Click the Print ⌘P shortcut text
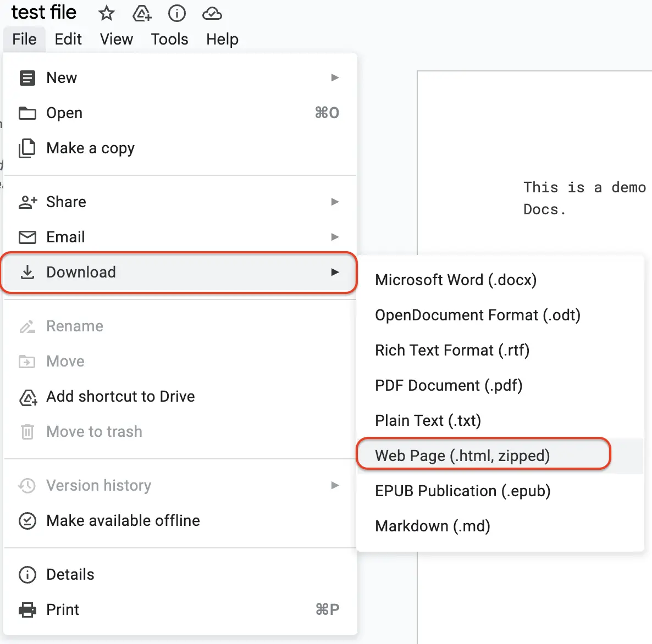The image size is (652, 644). (x=327, y=610)
